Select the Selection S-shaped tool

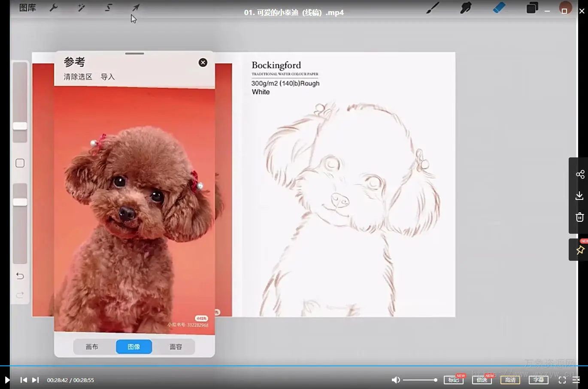pos(109,8)
